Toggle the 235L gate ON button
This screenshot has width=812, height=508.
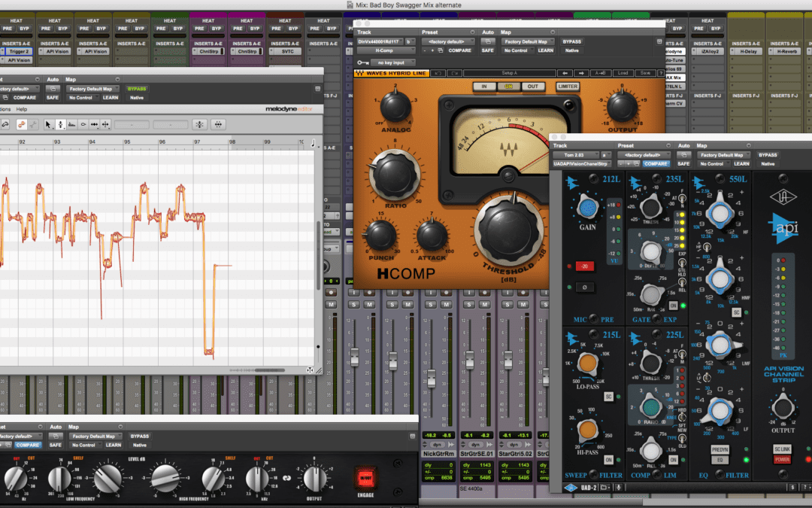[673, 306]
